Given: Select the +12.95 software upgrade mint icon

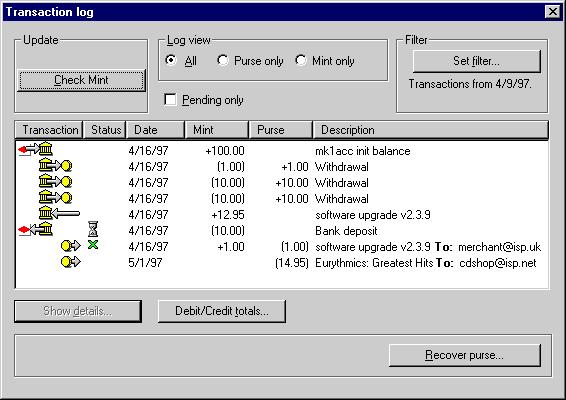Looking at the screenshot, I should pyautogui.click(x=59, y=213).
